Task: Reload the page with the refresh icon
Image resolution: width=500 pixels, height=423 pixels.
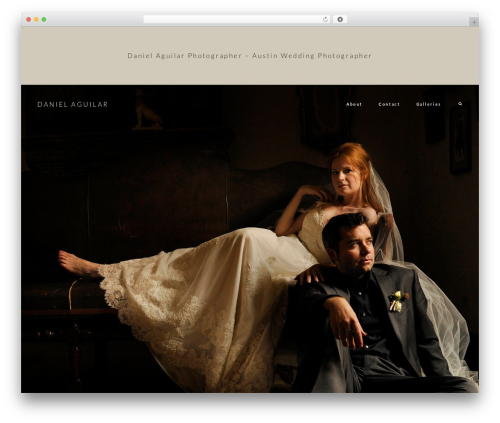Action: click(325, 20)
